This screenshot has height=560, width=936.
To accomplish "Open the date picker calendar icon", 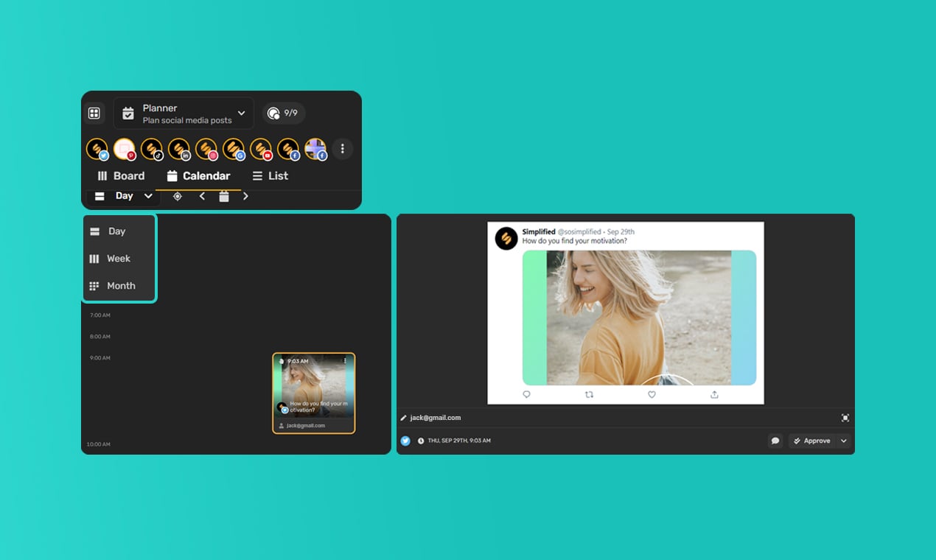I will [224, 196].
